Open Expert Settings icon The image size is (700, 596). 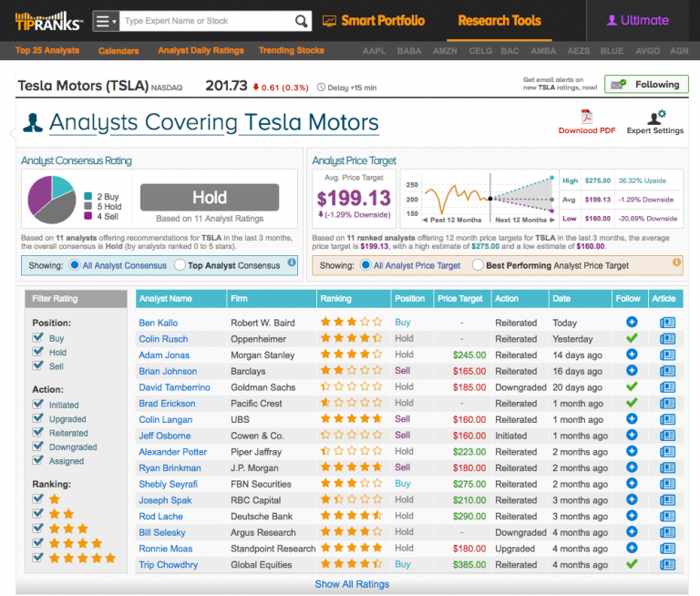pyautogui.click(x=656, y=117)
